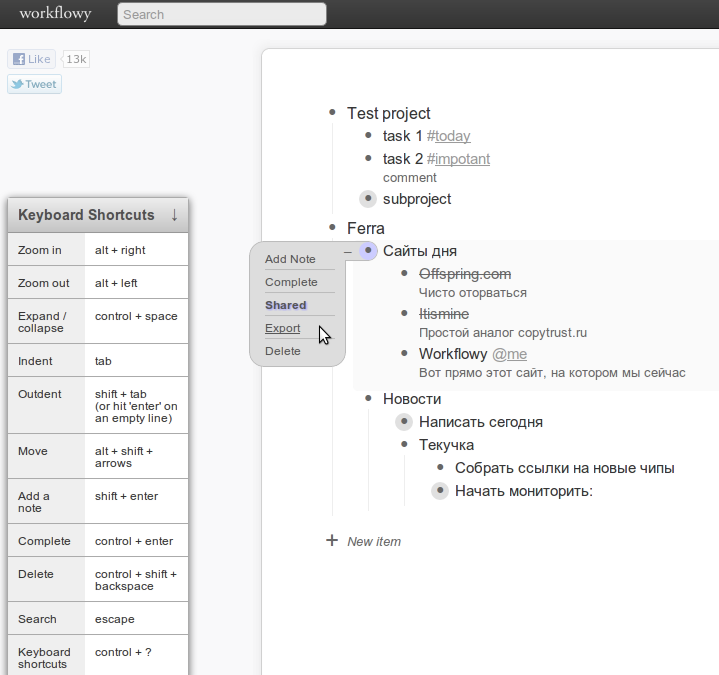Image resolution: width=719 pixels, height=675 pixels.
Task: Follow the @me tag link
Action: [x=509, y=354]
